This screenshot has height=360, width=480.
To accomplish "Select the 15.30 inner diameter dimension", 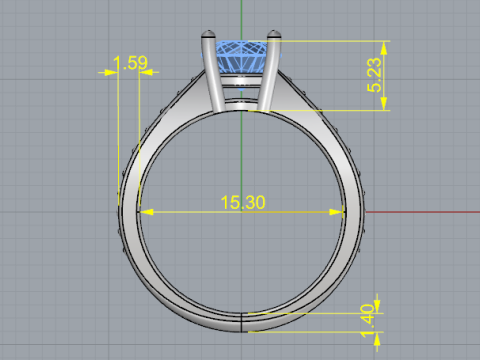I will (243, 202).
